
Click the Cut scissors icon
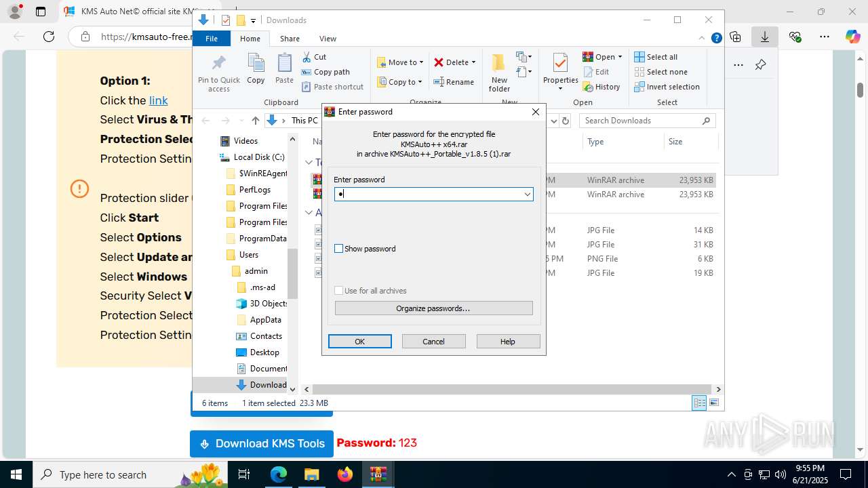pos(307,57)
